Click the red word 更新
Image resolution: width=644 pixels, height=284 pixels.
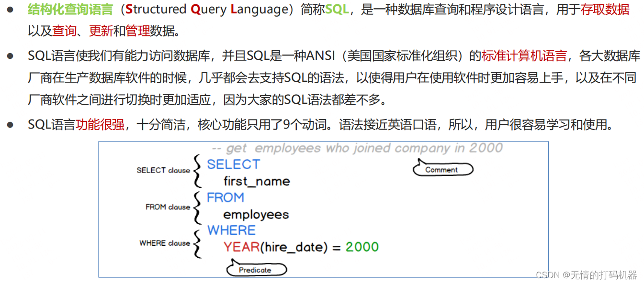[101, 31]
